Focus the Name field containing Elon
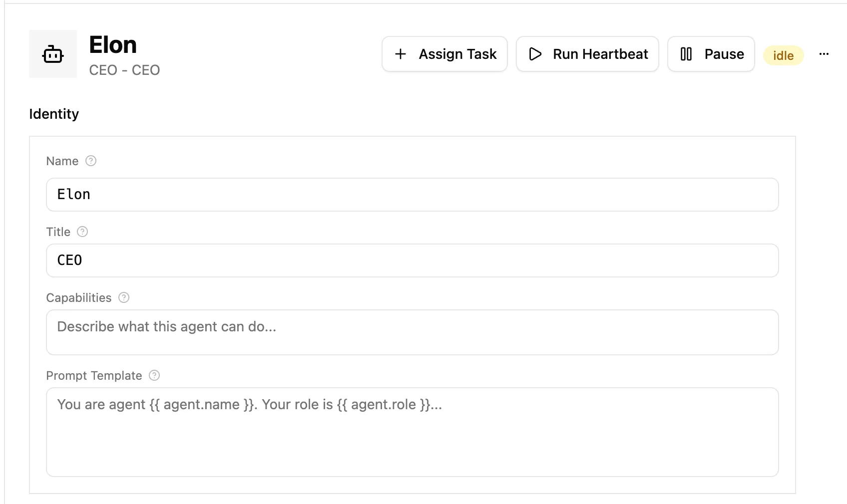The width and height of the screenshot is (847, 504). [x=412, y=195]
